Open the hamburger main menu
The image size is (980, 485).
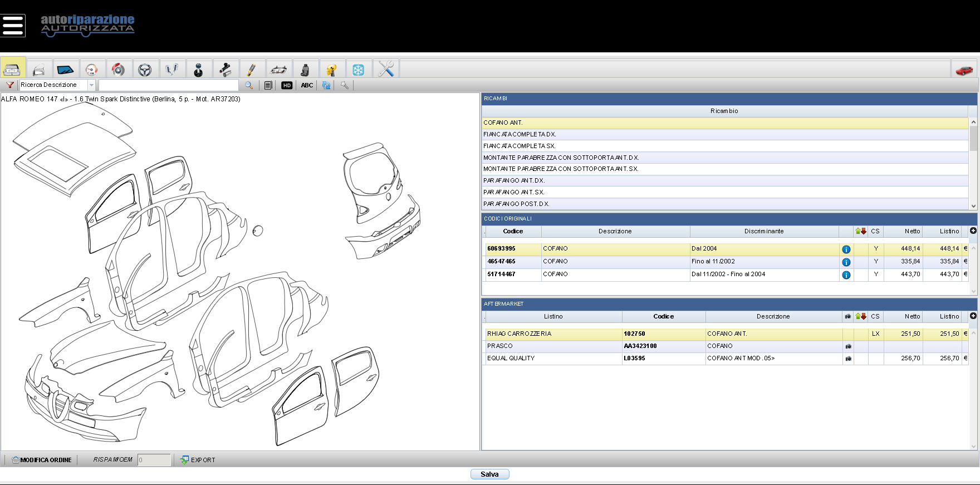13,25
